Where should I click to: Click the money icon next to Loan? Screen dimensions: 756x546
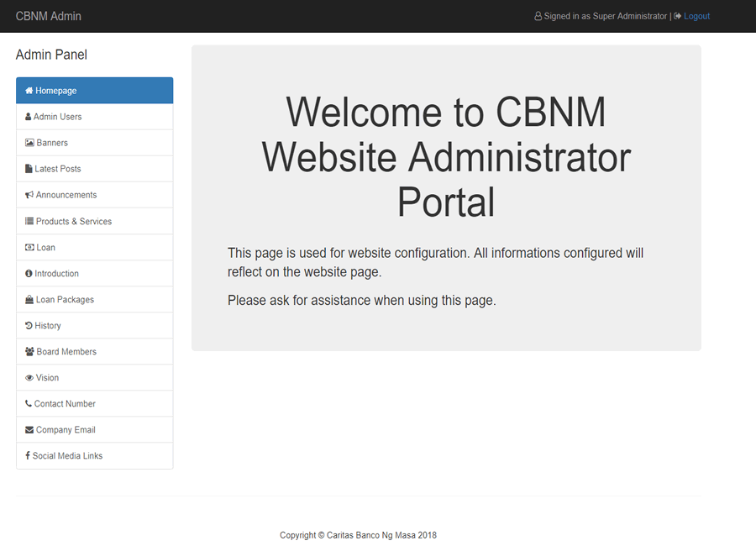pos(29,248)
